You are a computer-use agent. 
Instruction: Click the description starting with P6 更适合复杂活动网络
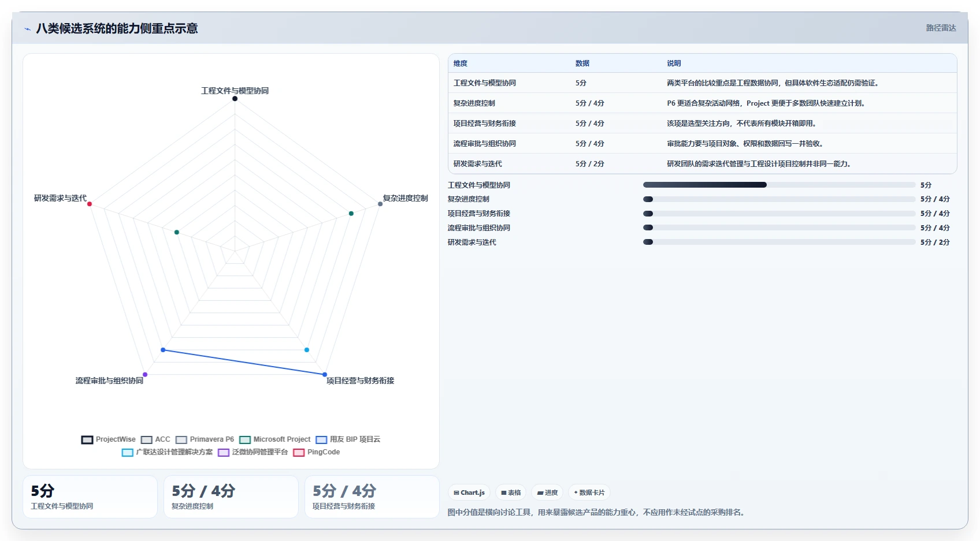[766, 103]
